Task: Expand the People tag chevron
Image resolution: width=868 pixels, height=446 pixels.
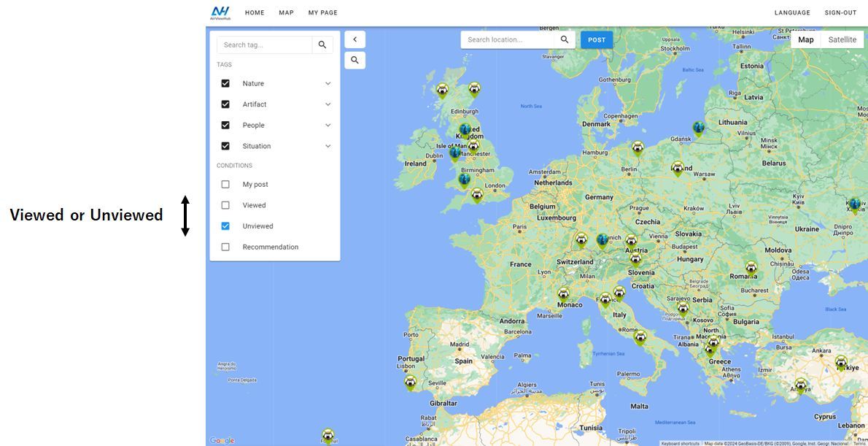Action: [x=328, y=126]
